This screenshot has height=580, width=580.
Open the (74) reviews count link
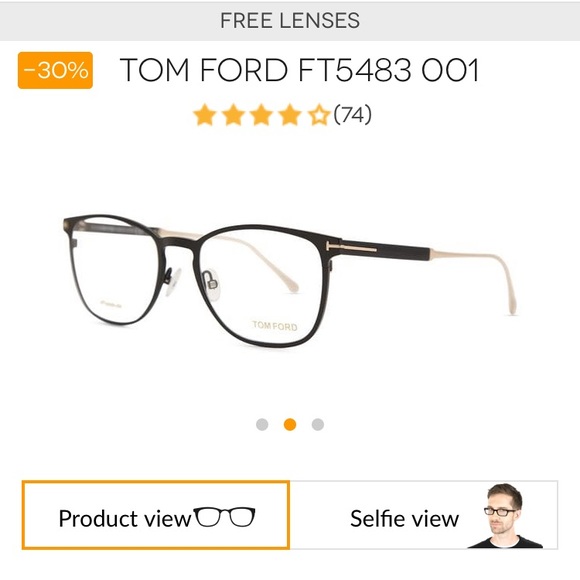353,115
